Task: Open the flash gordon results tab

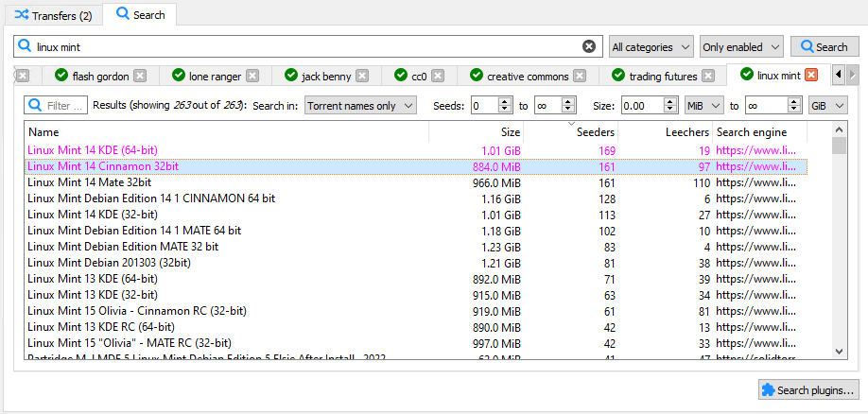Action: [99, 76]
